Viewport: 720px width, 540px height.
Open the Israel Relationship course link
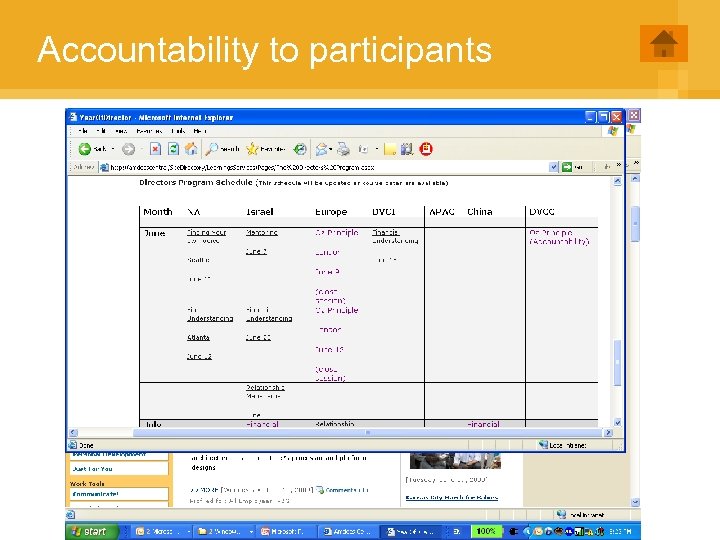265,392
